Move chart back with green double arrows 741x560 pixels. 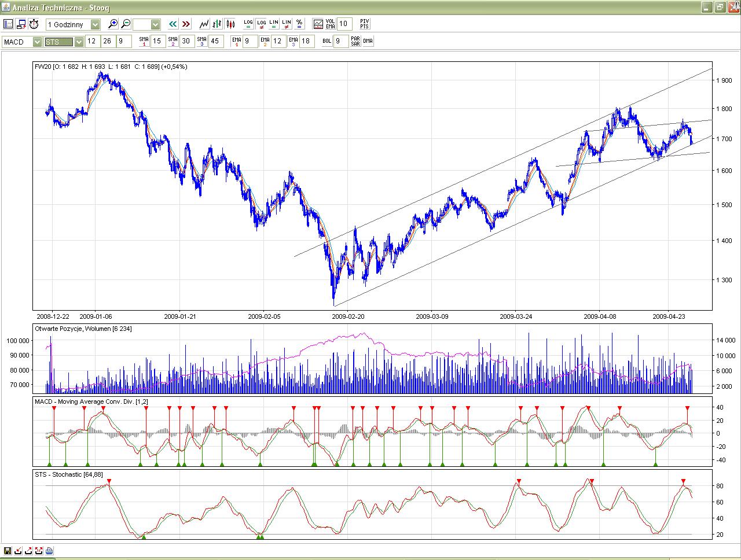[173, 24]
